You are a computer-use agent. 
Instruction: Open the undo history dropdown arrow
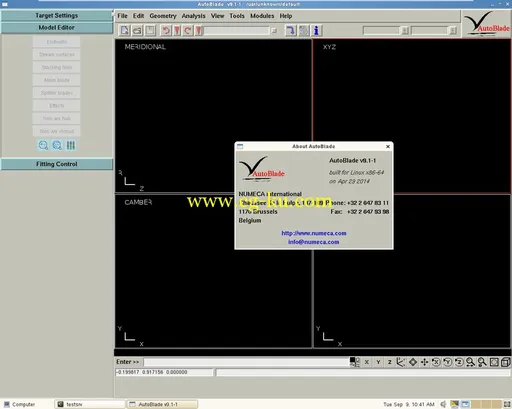[177, 30]
